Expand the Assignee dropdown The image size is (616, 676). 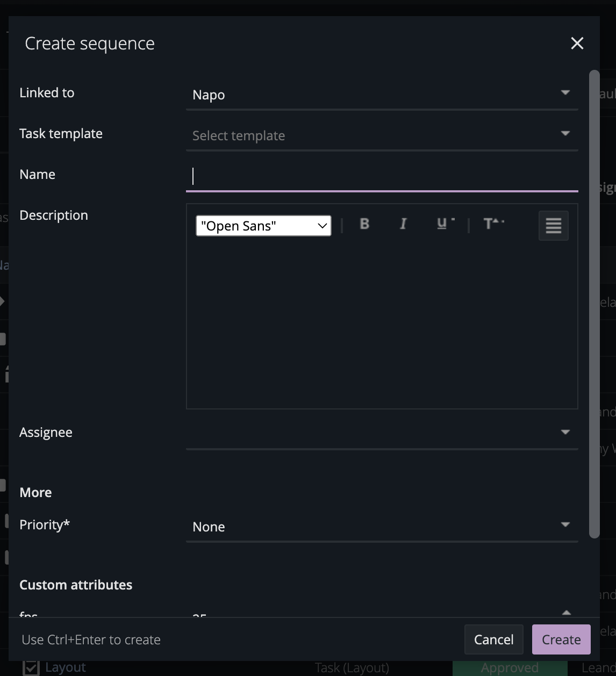pyautogui.click(x=382, y=433)
